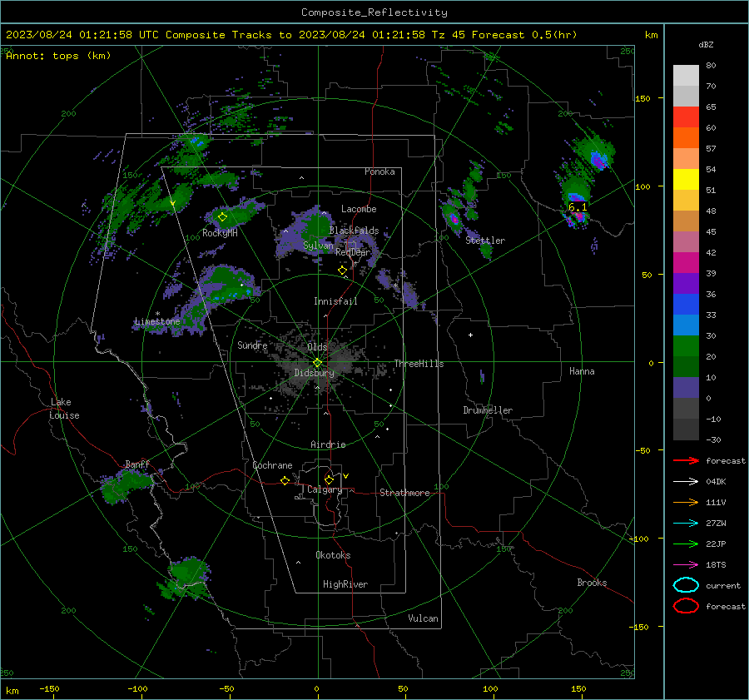Screen dimensions: 749x700
Task: Click the Ponoka label on the map
Action: pyautogui.click(x=379, y=171)
